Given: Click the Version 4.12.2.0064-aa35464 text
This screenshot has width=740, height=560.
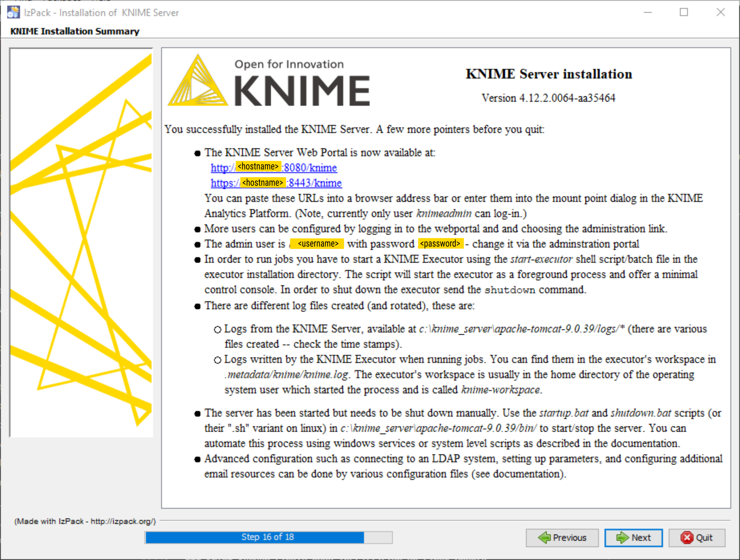Looking at the screenshot, I should point(548,98).
